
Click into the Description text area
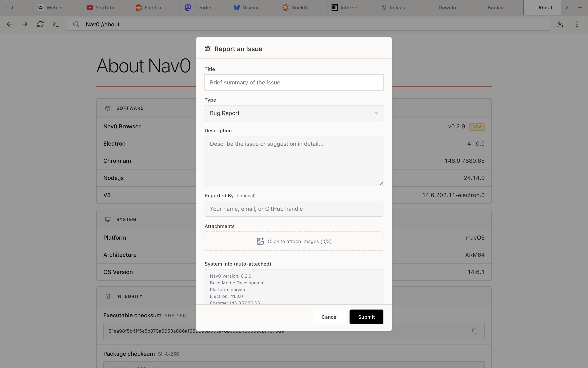pos(294,161)
